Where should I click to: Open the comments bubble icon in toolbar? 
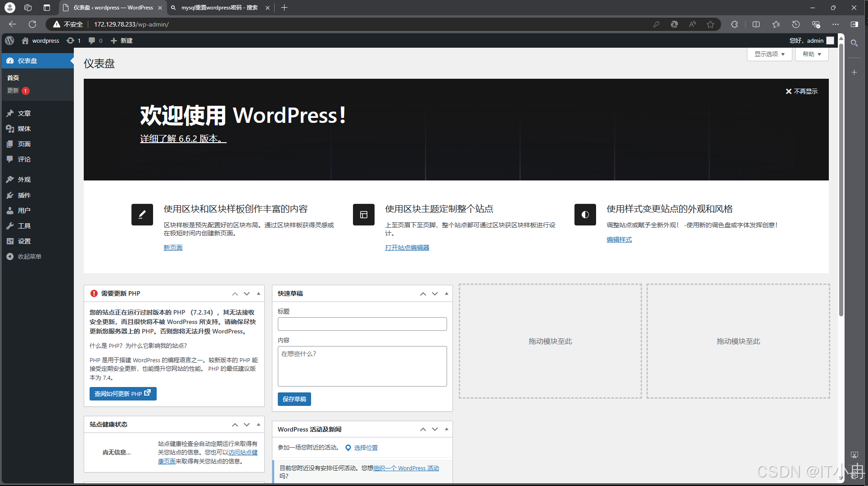92,40
